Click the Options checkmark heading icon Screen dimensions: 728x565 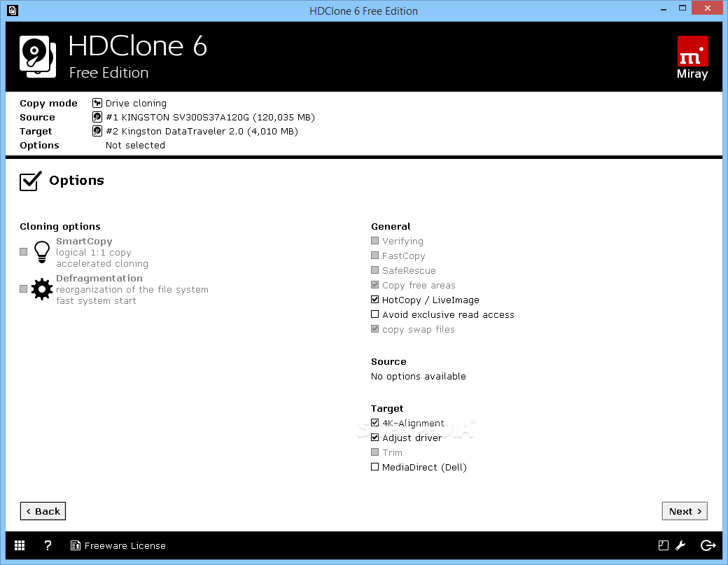[31, 181]
